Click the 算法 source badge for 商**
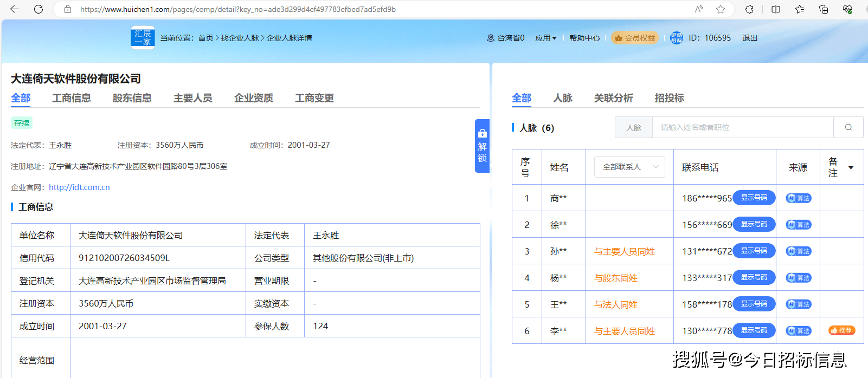 pos(799,198)
